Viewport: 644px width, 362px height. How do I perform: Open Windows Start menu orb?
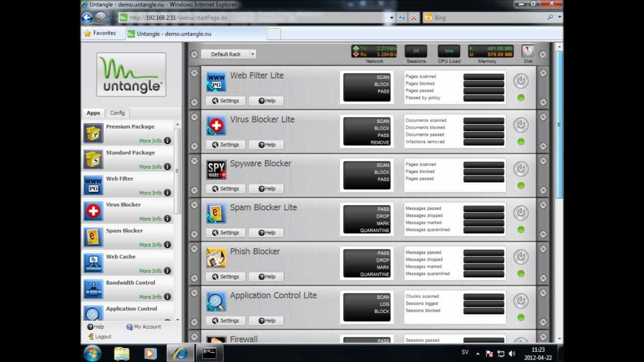(93, 353)
